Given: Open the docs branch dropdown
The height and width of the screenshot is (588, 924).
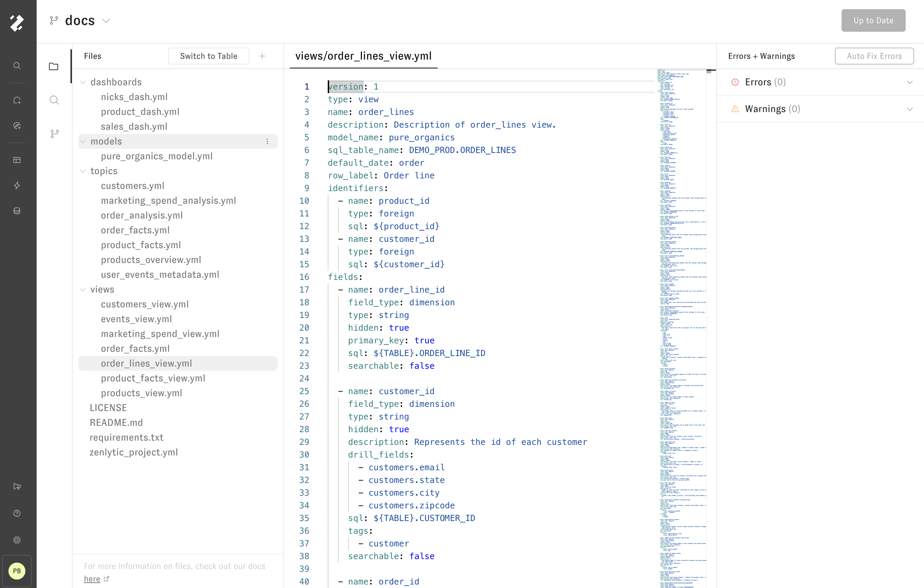Looking at the screenshot, I should pos(106,21).
